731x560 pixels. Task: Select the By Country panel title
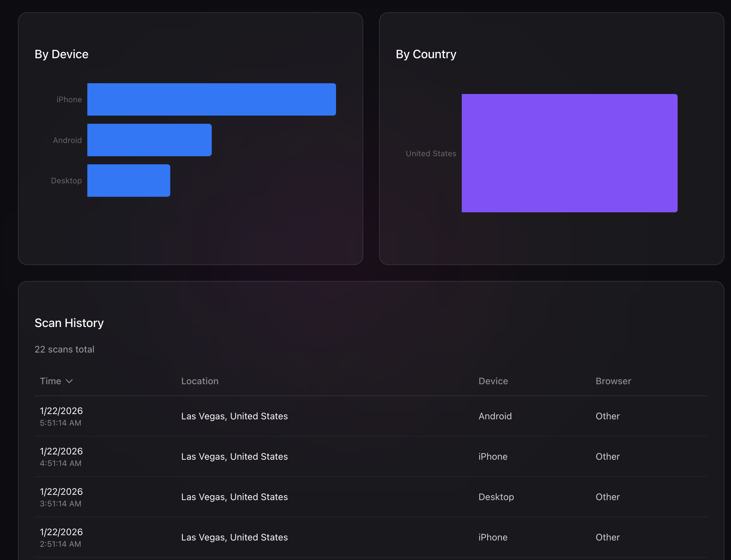tap(426, 54)
